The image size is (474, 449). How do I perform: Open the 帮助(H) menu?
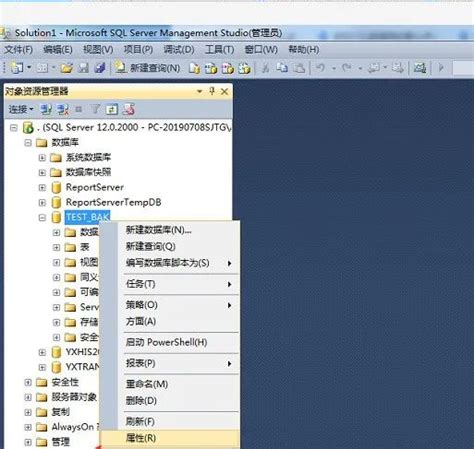point(304,50)
